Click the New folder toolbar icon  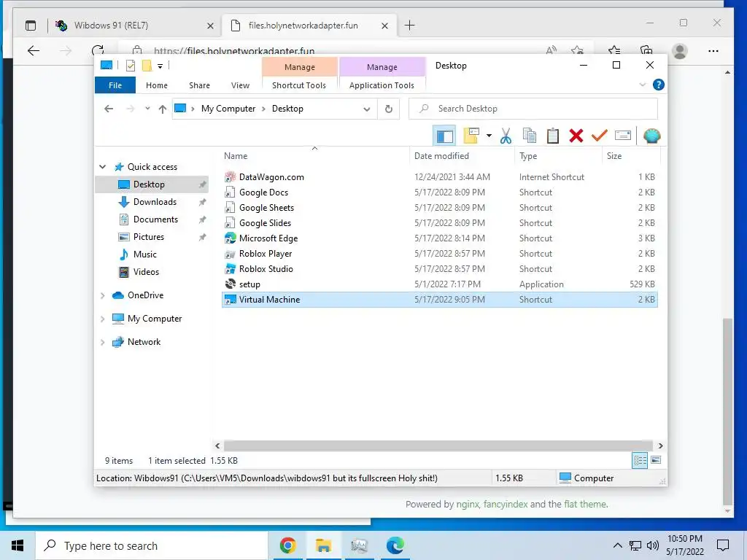click(x=471, y=136)
